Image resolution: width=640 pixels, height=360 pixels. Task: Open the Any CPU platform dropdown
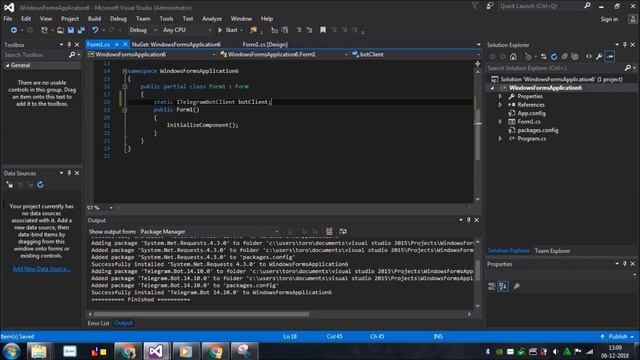[x=187, y=30]
